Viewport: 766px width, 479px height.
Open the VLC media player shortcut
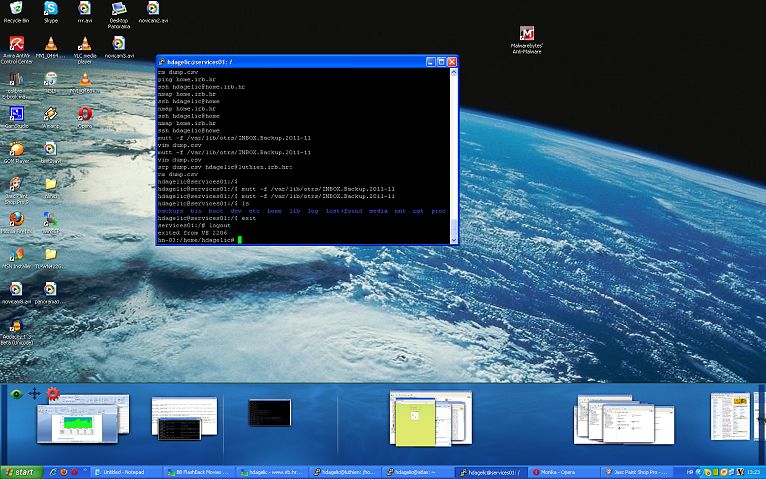tap(84, 42)
